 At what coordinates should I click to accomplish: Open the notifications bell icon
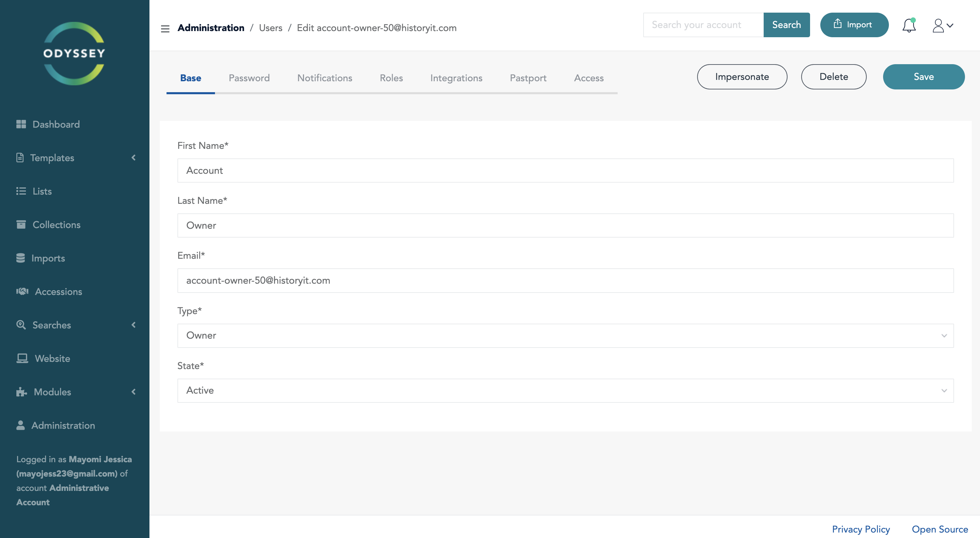click(909, 26)
